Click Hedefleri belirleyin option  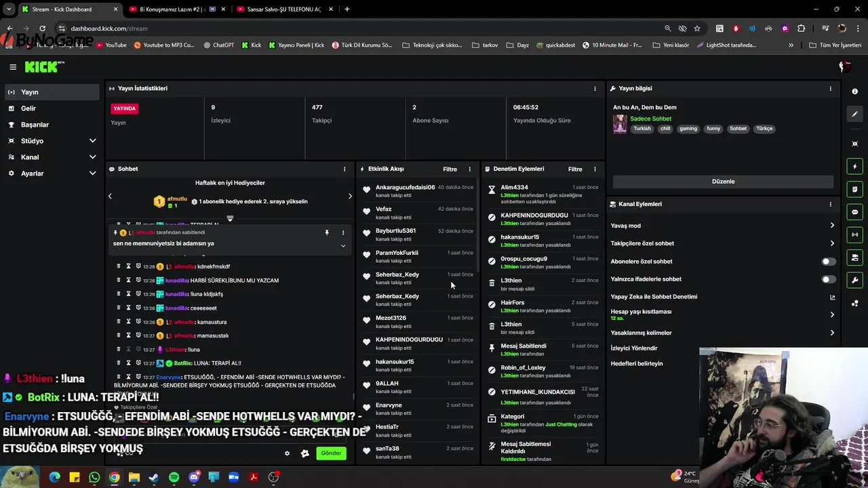(x=637, y=364)
